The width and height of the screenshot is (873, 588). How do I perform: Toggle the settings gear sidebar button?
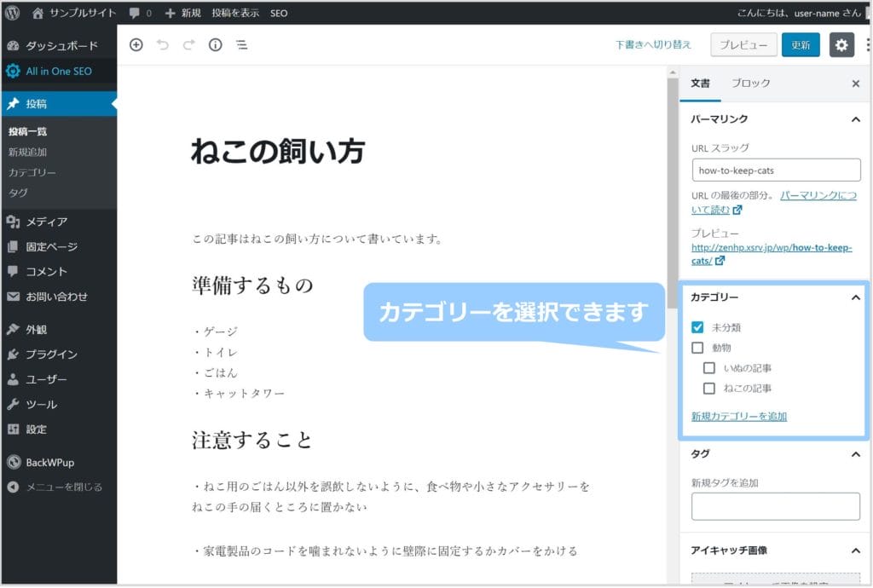(841, 45)
